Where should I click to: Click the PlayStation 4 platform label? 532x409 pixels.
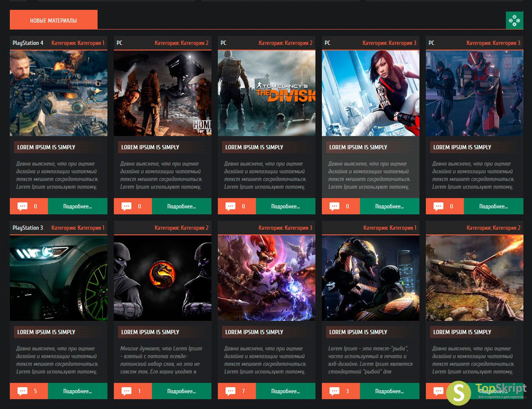[28, 43]
